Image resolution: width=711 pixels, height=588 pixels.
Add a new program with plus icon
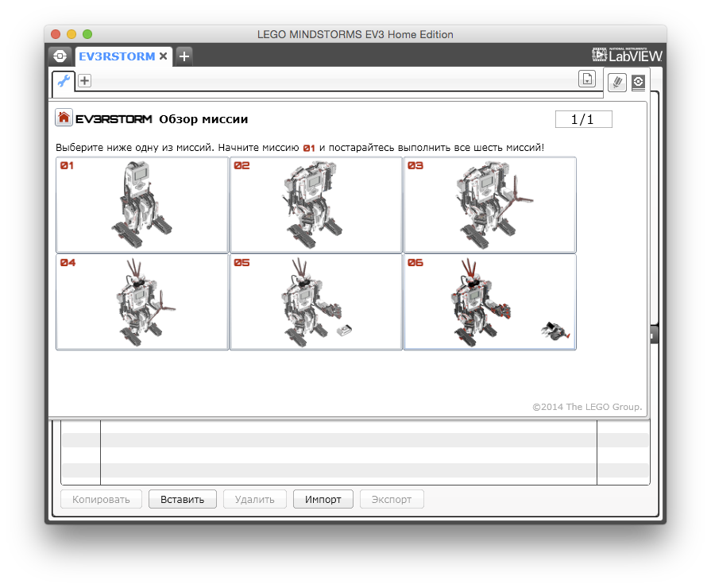click(84, 81)
